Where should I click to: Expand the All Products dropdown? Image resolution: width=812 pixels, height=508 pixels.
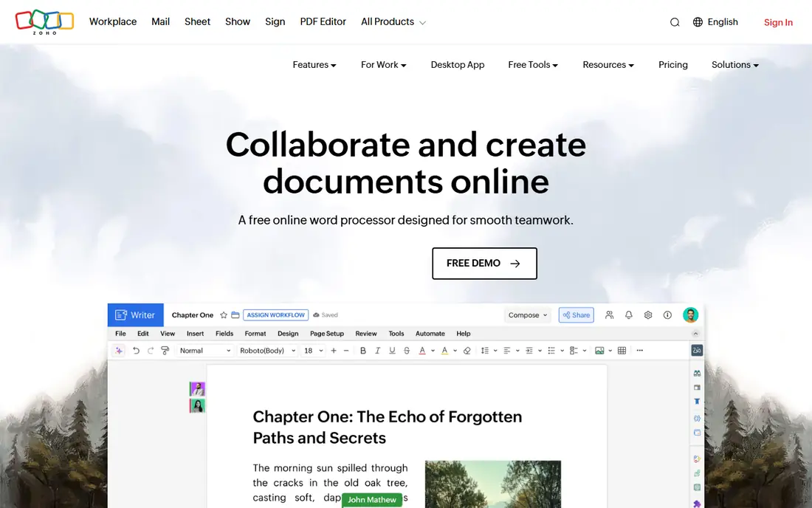coord(393,21)
